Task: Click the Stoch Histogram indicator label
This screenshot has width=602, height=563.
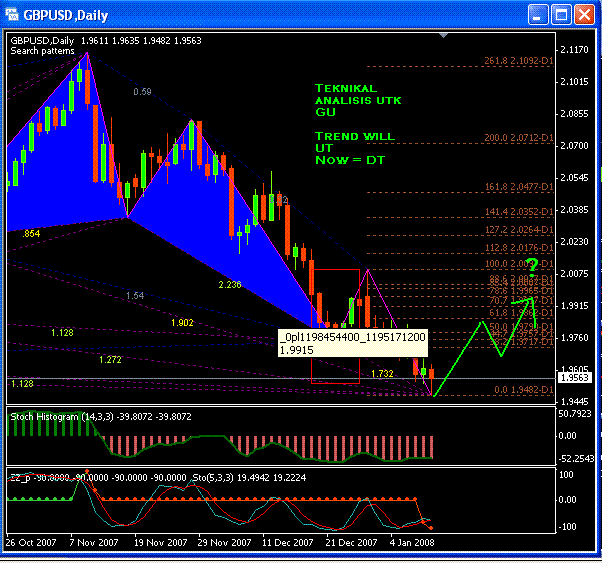Action: coord(101,417)
